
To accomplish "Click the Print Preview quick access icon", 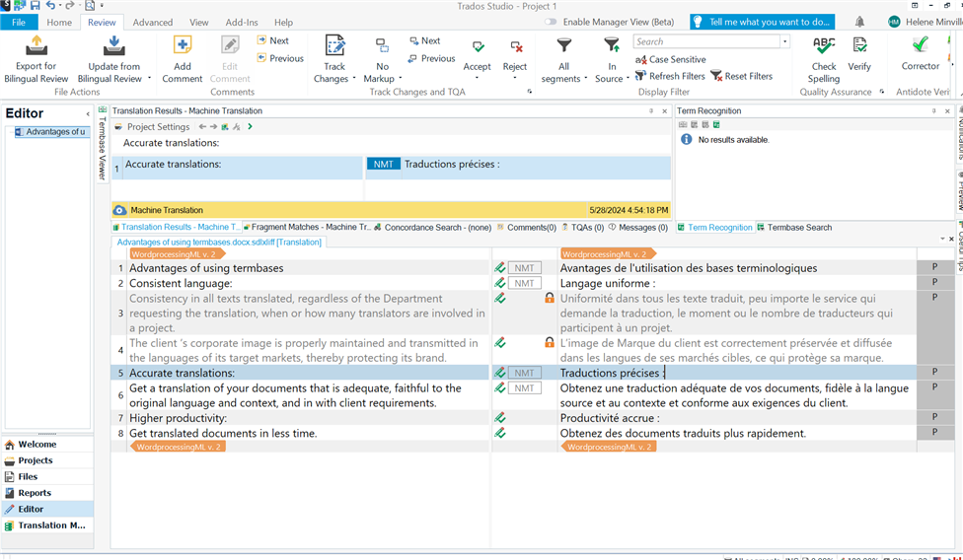I will click(x=90, y=6).
